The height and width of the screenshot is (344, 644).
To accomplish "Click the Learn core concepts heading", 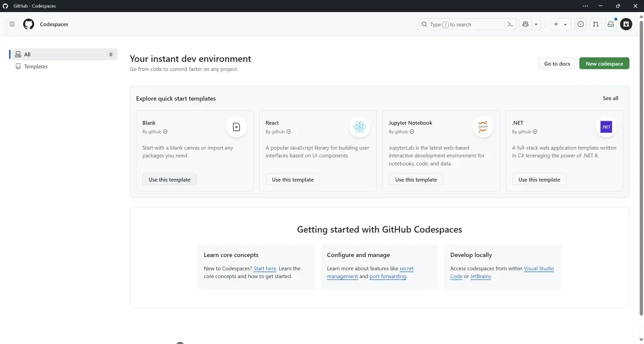I will (x=231, y=255).
